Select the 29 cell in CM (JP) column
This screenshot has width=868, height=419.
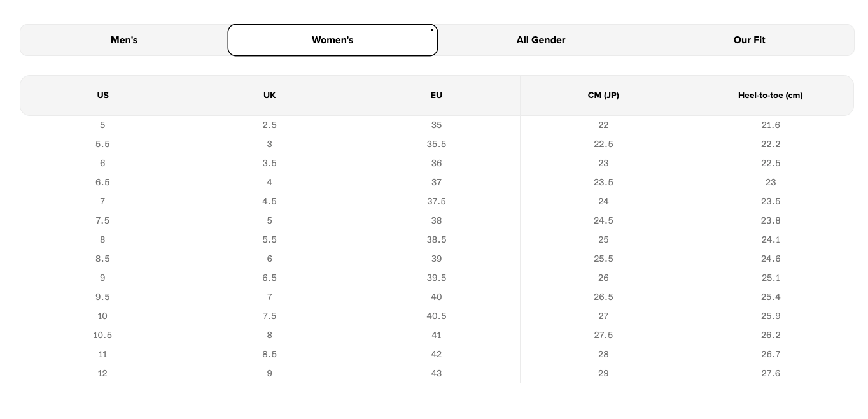click(x=603, y=373)
